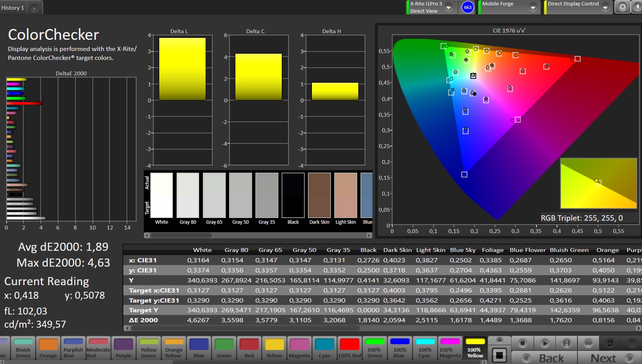642x364 pixels.
Task: Collapse the side panel with the left arrow at top right
Action: coord(637,7)
